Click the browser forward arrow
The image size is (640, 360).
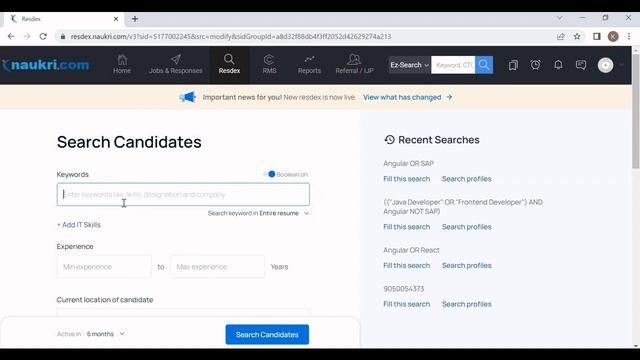[x=27, y=36]
